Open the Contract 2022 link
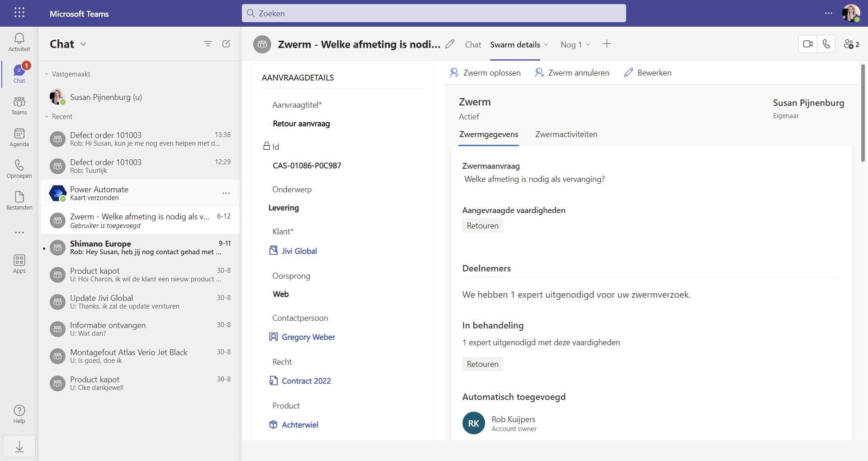 306,381
